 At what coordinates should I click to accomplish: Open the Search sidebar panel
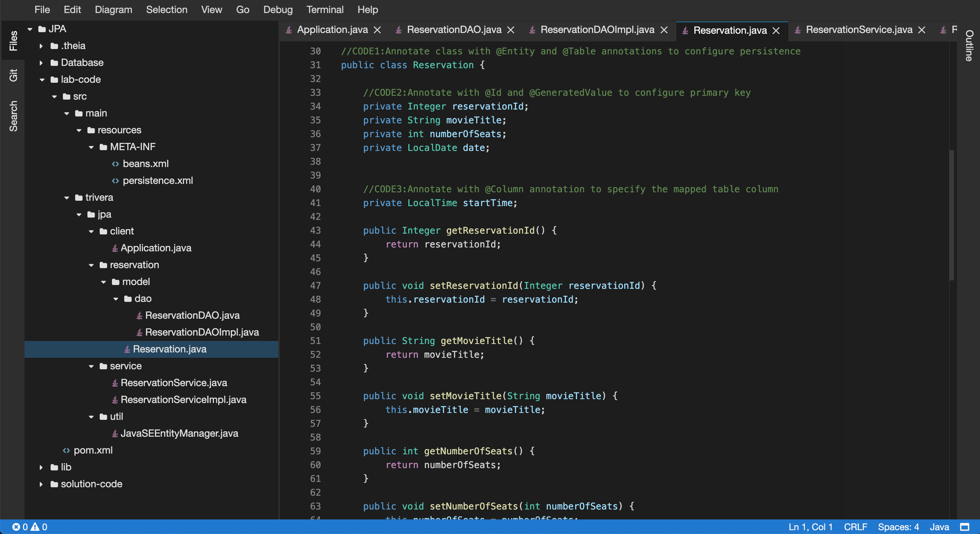(13, 116)
